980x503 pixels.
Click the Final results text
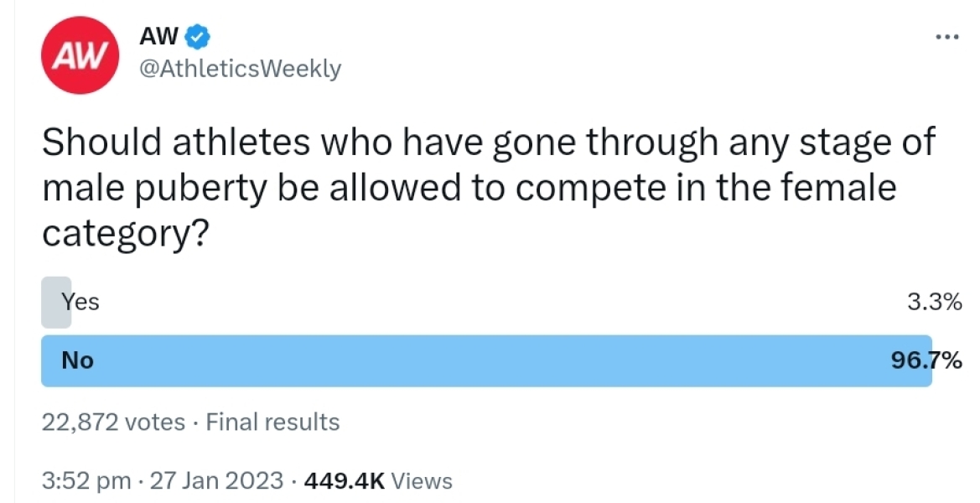pos(272,422)
